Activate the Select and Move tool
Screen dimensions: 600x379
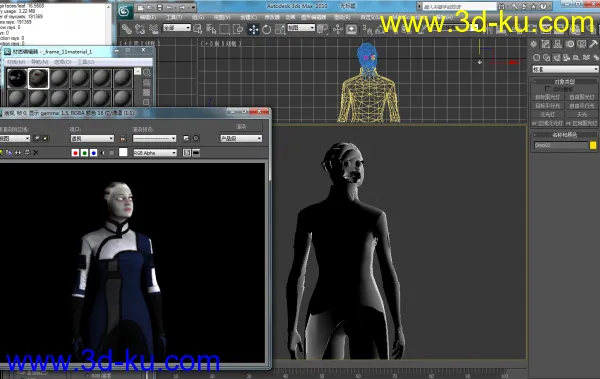point(253,29)
